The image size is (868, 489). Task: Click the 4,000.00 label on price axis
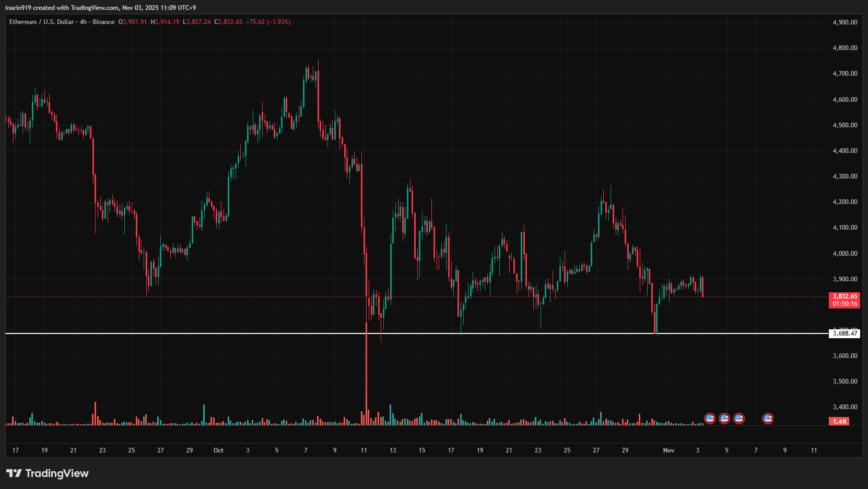pos(844,254)
